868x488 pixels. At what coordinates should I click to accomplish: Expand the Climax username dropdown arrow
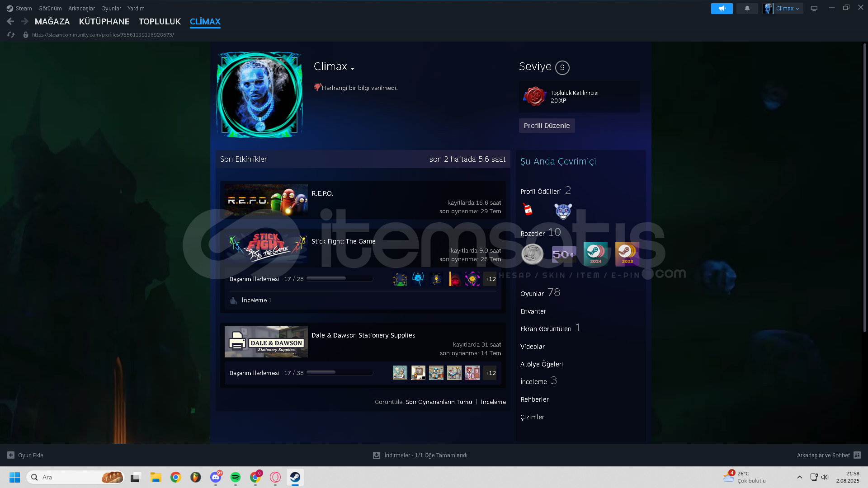[x=352, y=69]
